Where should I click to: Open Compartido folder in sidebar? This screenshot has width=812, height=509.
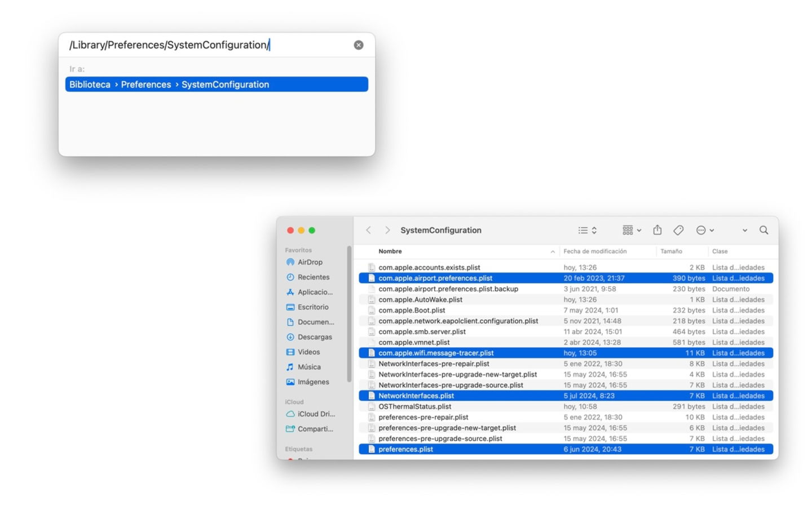point(315,429)
